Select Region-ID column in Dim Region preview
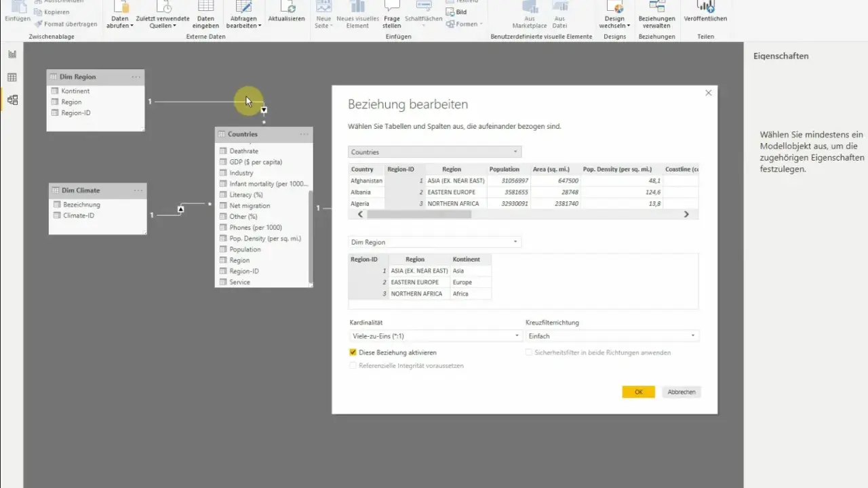The width and height of the screenshot is (868, 488). click(x=364, y=259)
